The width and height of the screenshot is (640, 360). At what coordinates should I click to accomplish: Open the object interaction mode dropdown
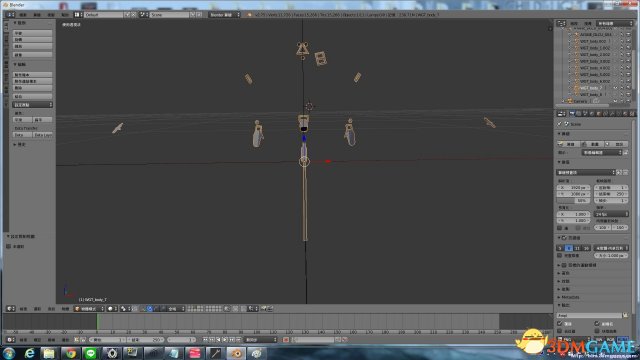point(89,309)
